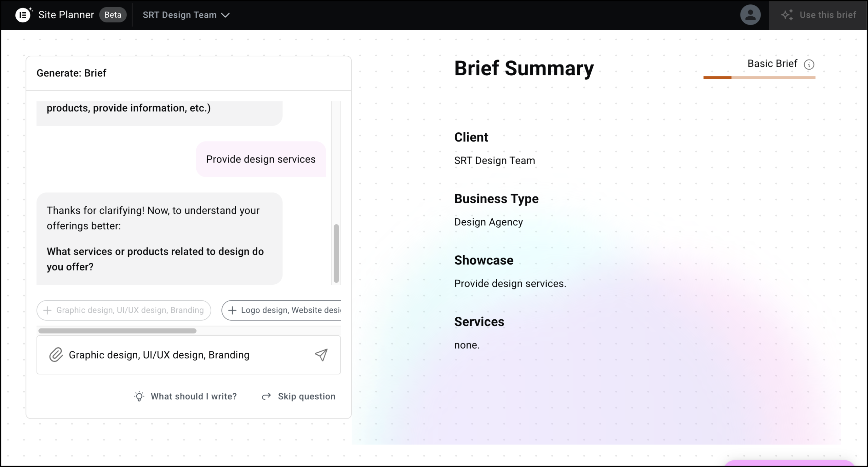Click the paperclip attachment icon
The image size is (868, 467).
[56, 355]
